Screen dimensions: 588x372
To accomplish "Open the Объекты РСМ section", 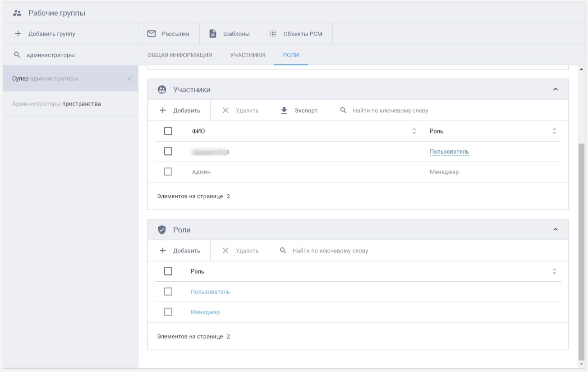I will [x=296, y=34].
